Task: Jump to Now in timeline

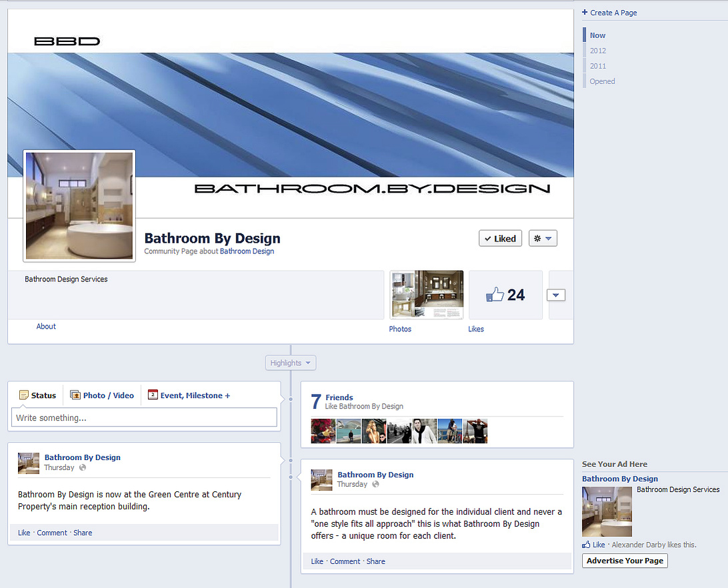Action: (x=597, y=35)
